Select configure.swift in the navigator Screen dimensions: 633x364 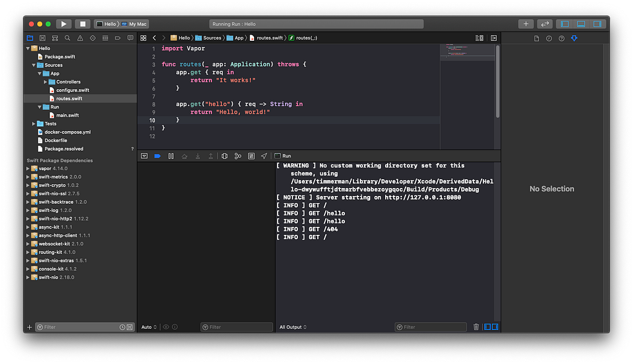tap(72, 90)
